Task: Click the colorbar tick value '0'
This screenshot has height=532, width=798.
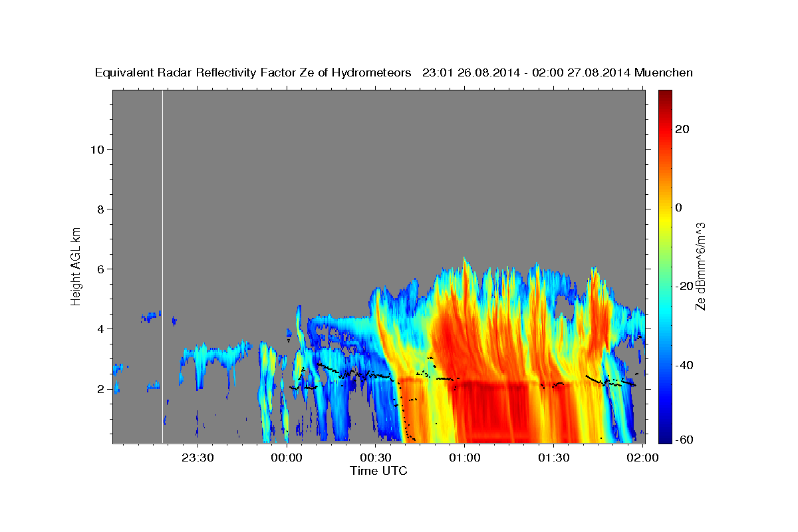Action: coord(678,207)
